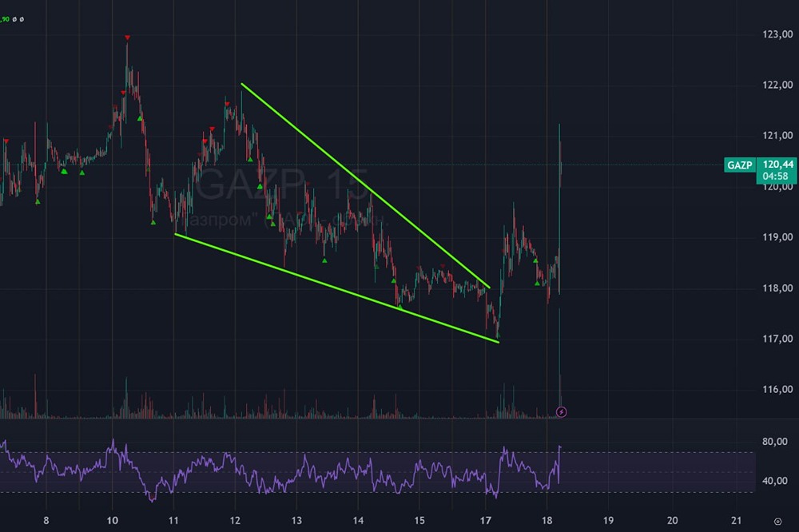This screenshot has height=532, width=799.
Task: Click the green value ending in 90
Action: pyautogui.click(x=5, y=19)
